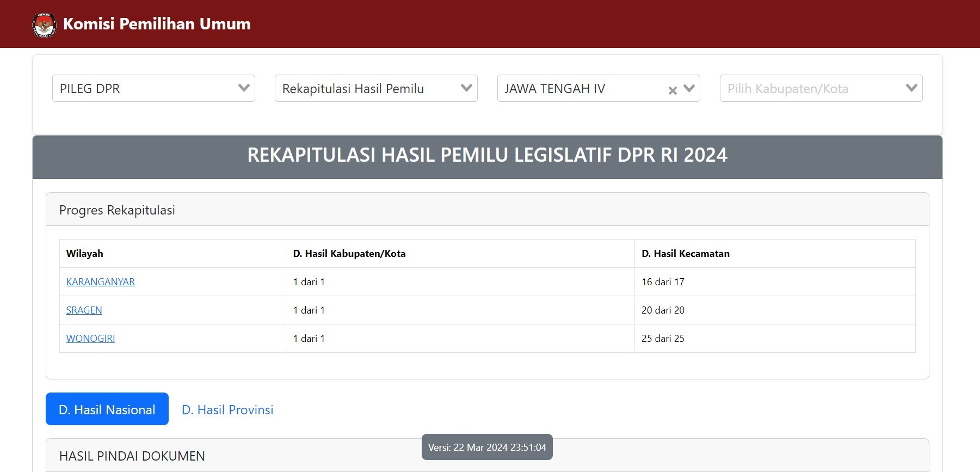Clear the JAWA TENGAH IV selection

(673, 90)
